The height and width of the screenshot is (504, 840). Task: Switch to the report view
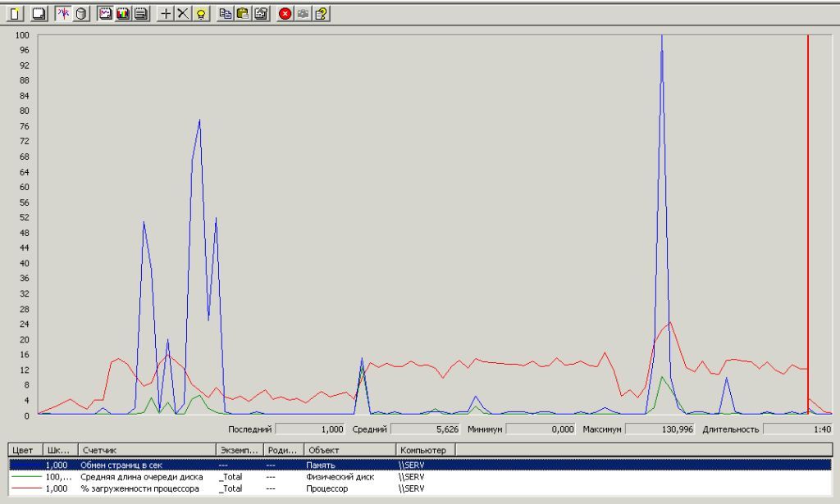tap(141, 14)
